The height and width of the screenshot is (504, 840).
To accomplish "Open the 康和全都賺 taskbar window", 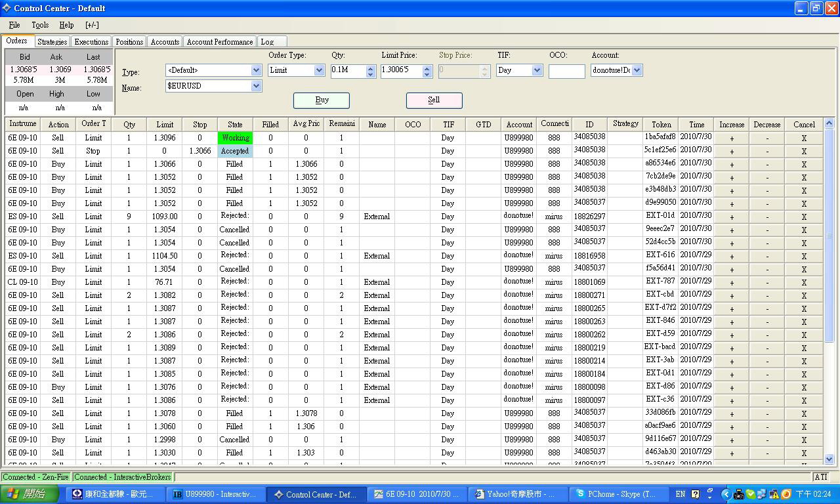I will (116, 494).
